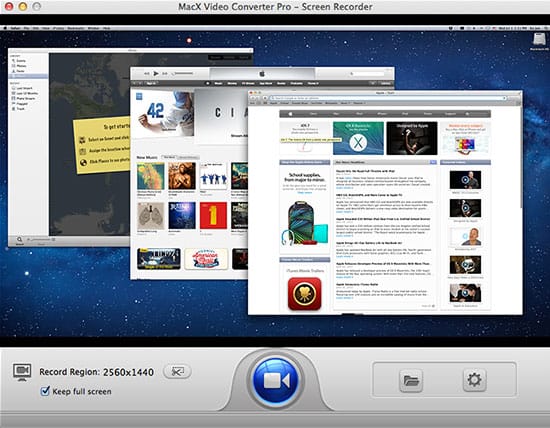Adjust the iTunes volume slider

[183, 73]
